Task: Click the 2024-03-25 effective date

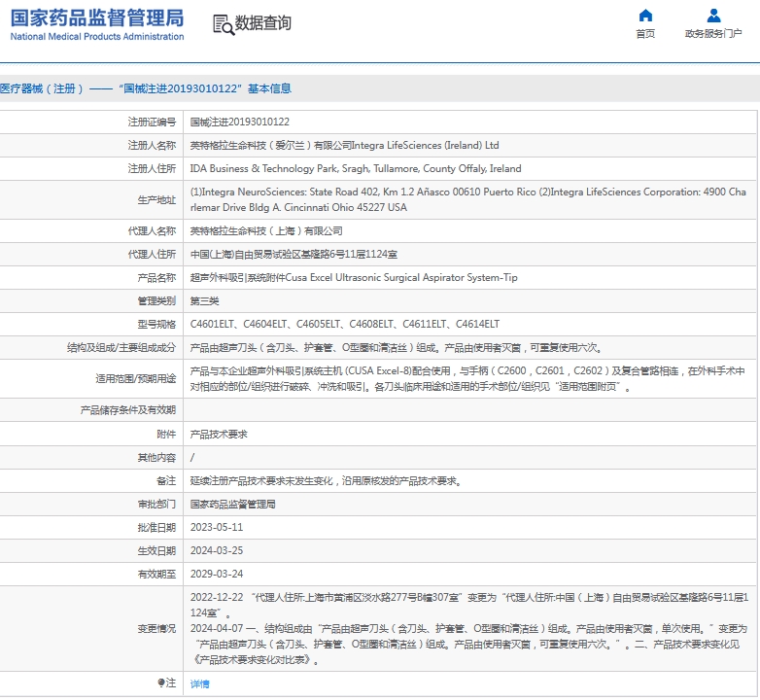Action: (x=217, y=550)
